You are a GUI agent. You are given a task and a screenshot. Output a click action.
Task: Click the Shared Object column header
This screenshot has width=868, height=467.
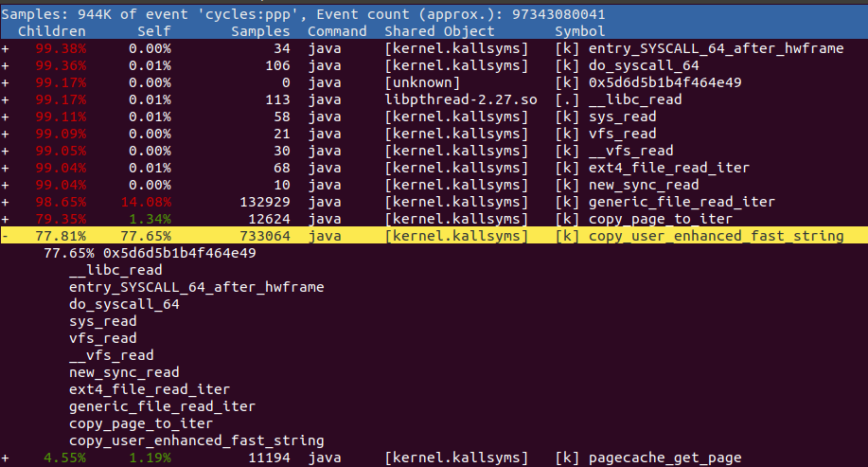[439, 31]
